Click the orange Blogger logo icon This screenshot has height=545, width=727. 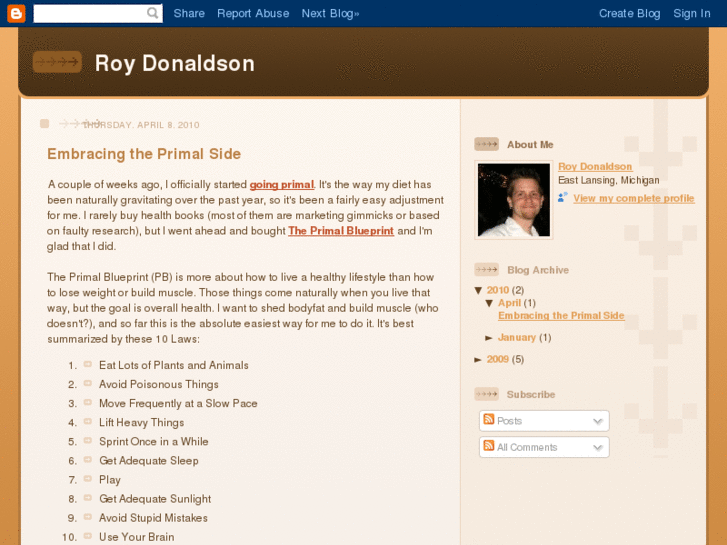(16, 13)
